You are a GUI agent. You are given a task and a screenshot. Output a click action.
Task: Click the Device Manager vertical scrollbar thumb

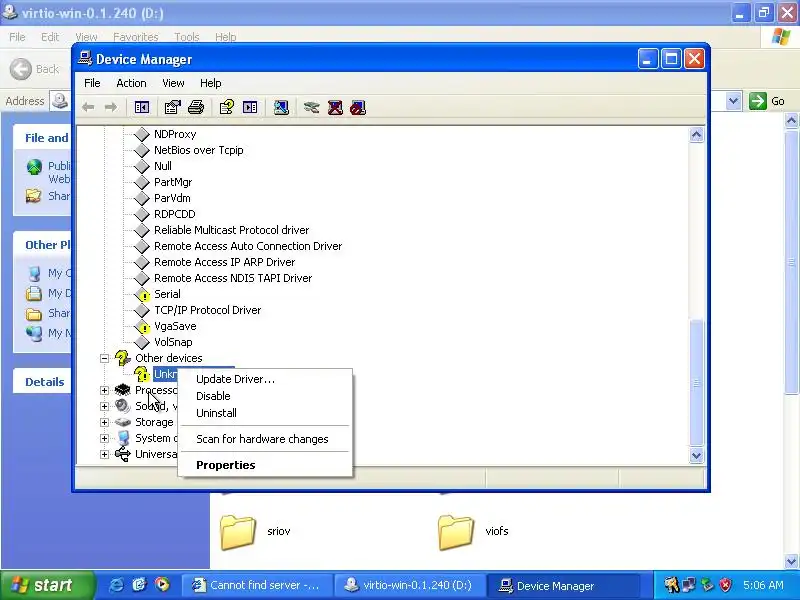coord(696,383)
